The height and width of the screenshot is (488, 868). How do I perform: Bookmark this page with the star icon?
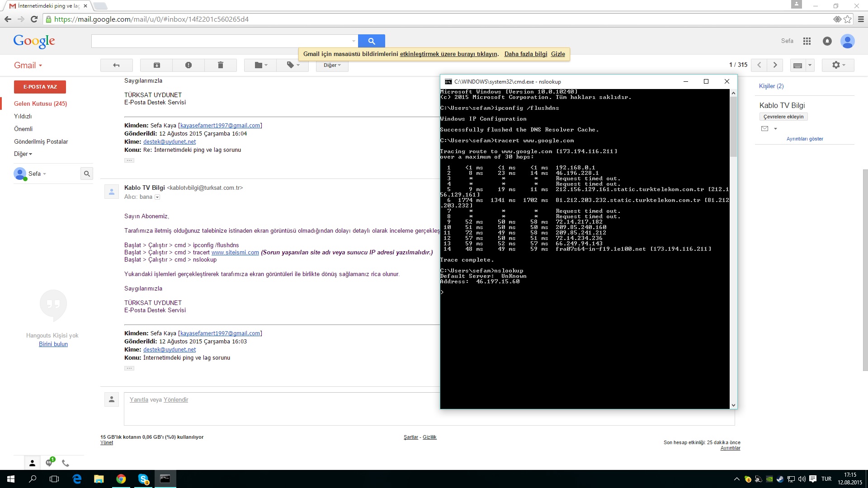pos(847,19)
